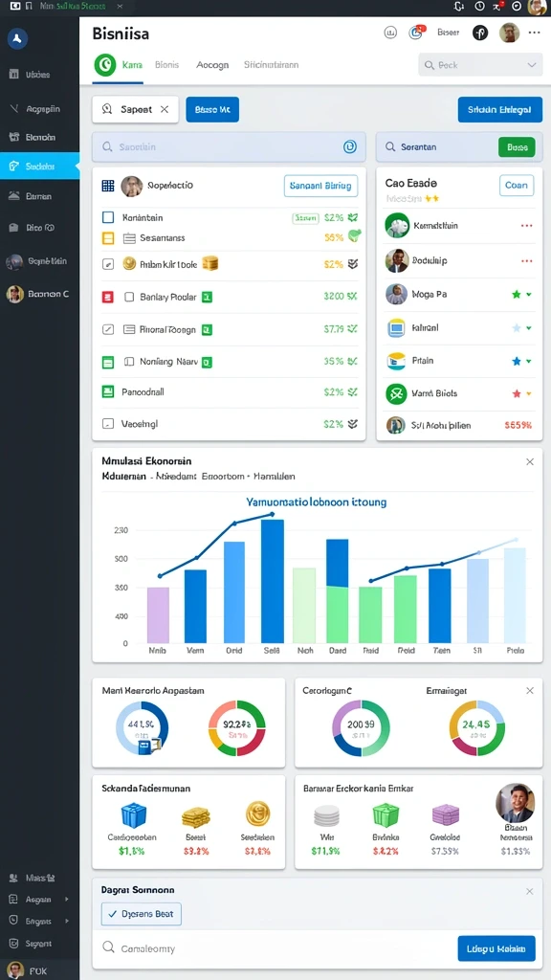Click the grid icon beside Soperlectio
This screenshot has width=551, height=980.
pos(107,186)
